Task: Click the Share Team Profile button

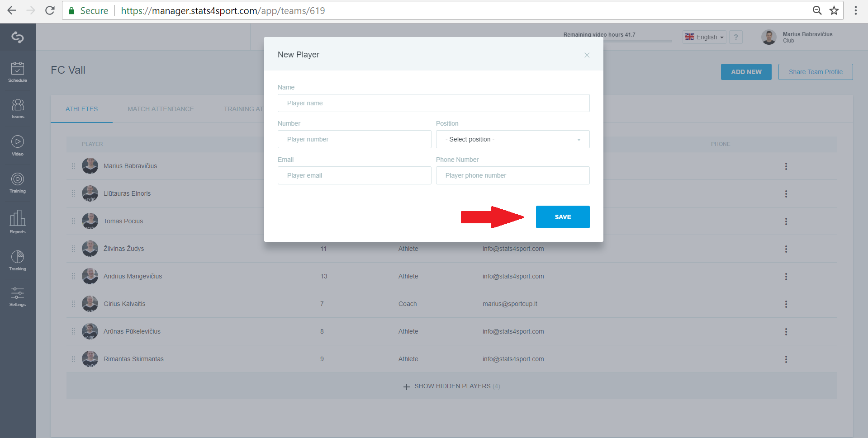Action: [x=816, y=72]
